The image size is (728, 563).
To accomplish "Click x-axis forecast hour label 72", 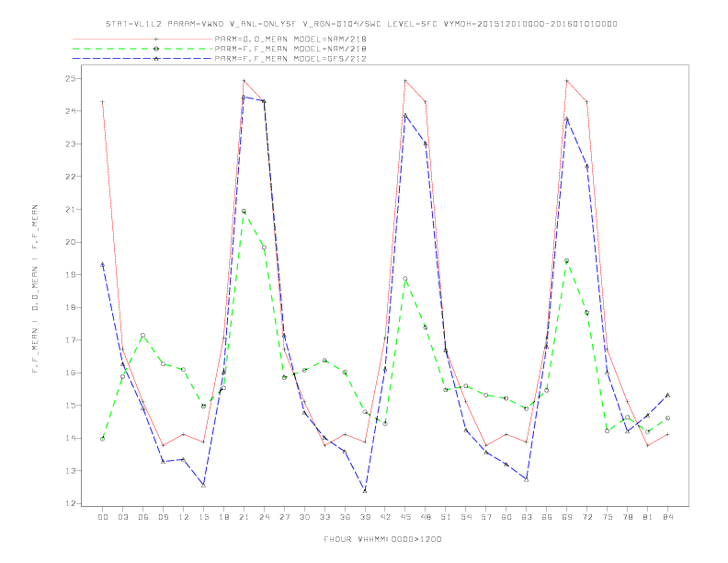I will tap(587, 517).
